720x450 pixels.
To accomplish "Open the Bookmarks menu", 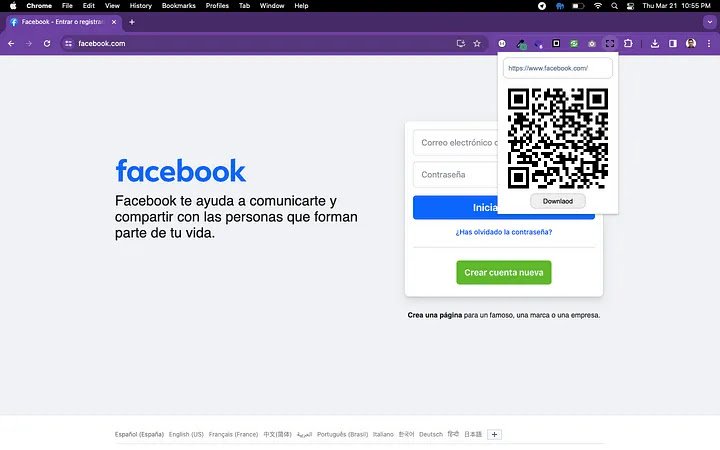I will (x=179, y=6).
